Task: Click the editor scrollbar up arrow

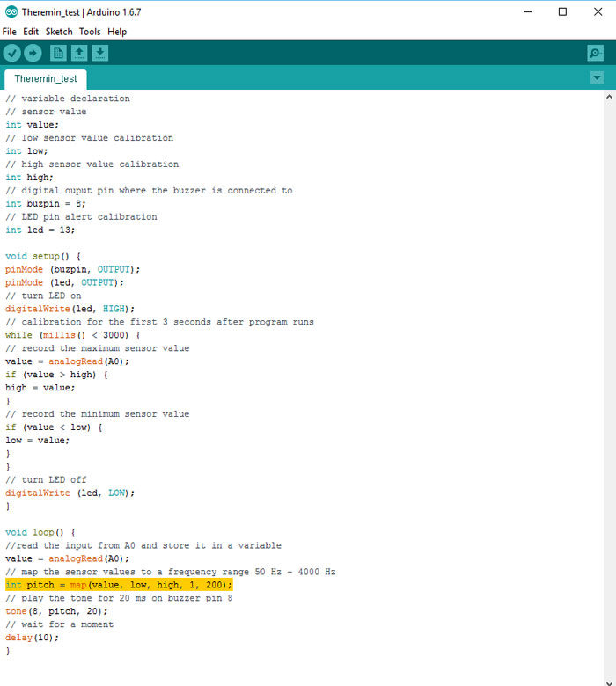Action: click(609, 97)
